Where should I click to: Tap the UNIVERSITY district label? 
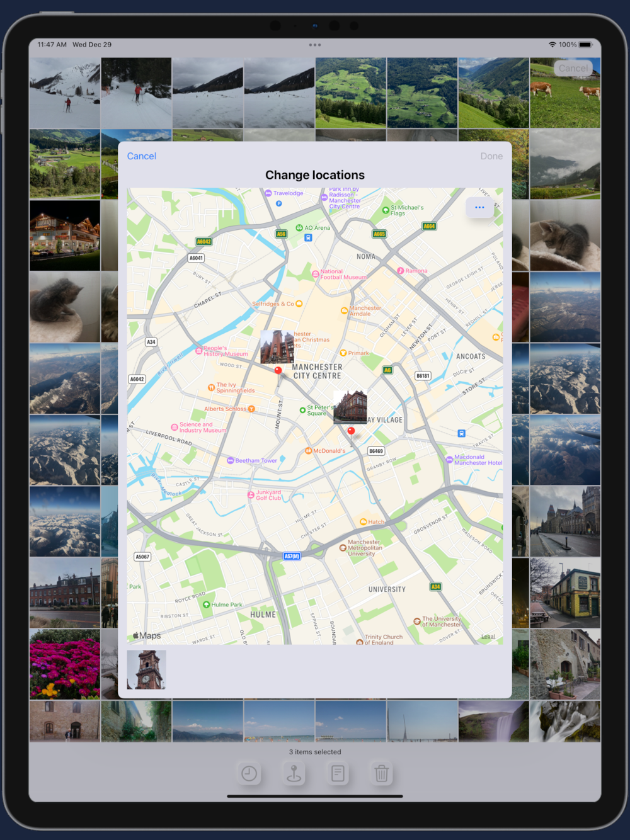click(387, 589)
